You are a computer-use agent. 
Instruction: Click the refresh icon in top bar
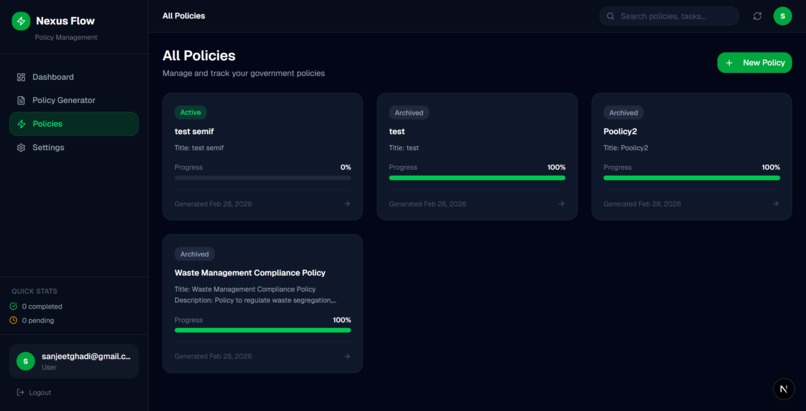[x=757, y=16]
